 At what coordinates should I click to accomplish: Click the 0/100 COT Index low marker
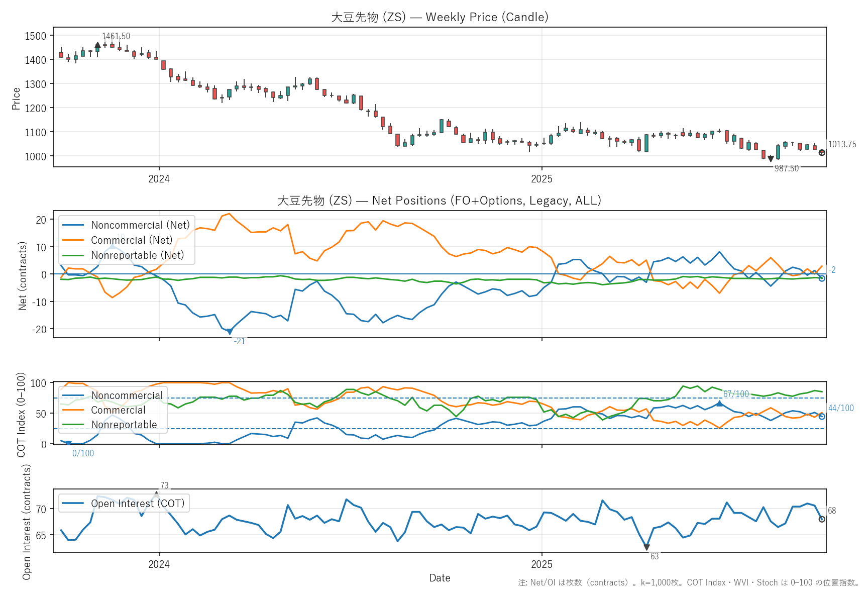tap(68, 443)
